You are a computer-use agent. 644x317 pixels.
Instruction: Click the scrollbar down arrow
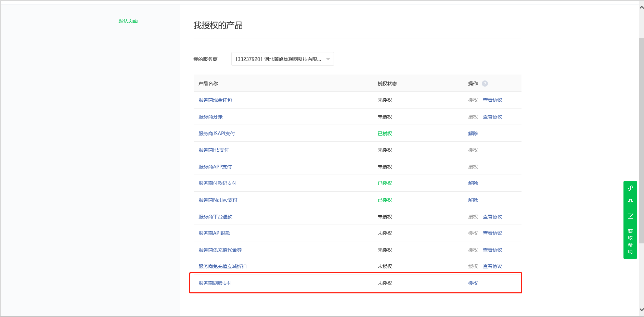pos(641,309)
